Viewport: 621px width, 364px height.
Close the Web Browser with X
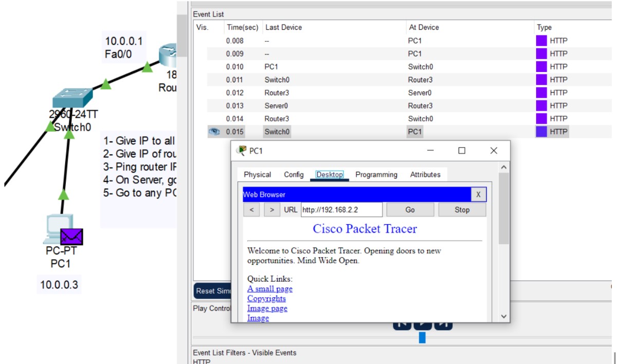coord(478,194)
